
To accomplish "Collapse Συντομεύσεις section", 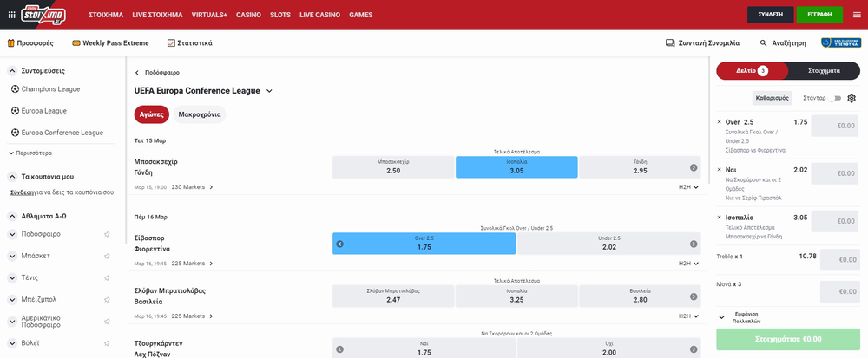I will (12, 71).
